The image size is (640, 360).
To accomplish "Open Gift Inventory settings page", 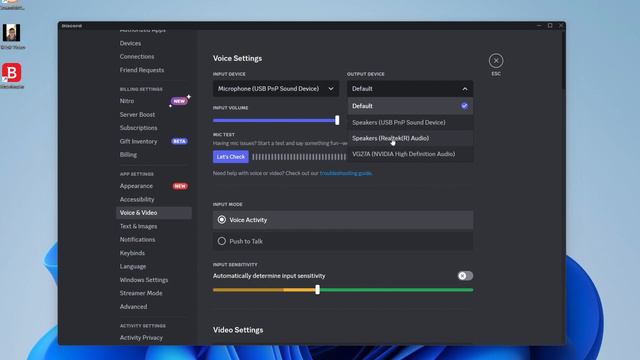I will [x=138, y=141].
